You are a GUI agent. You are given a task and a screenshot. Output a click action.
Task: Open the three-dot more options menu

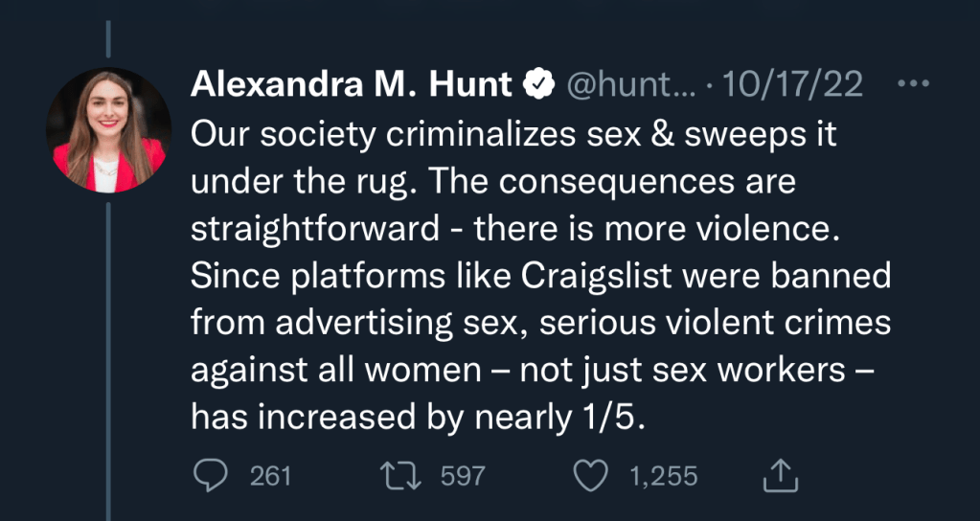pos(913,84)
